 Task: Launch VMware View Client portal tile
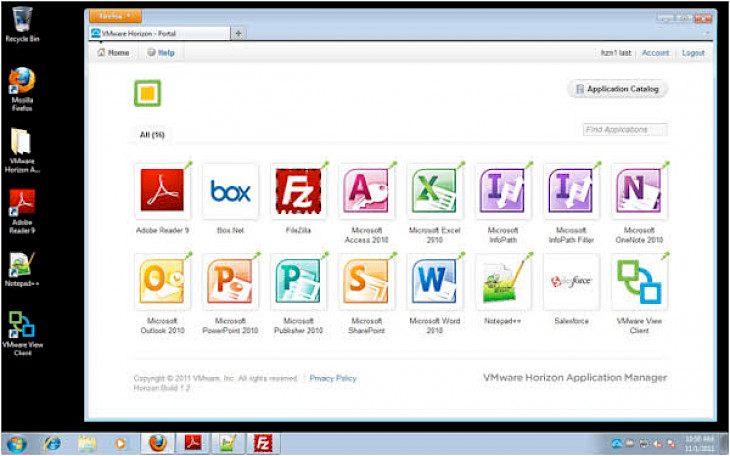[x=639, y=282]
